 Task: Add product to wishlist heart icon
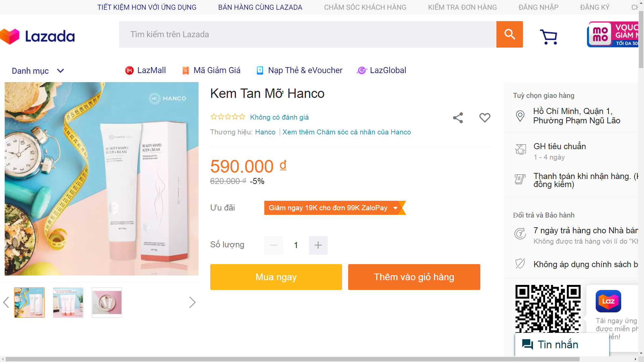[485, 118]
